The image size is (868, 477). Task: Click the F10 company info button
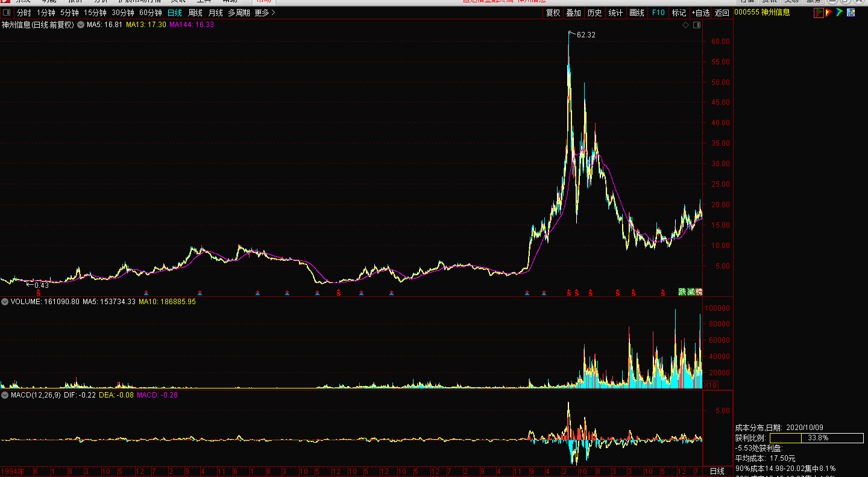[658, 13]
